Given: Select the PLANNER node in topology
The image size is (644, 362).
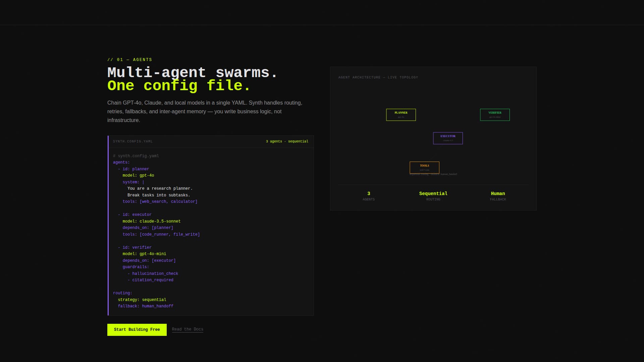Looking at the screenshot, I should (401, 115).
